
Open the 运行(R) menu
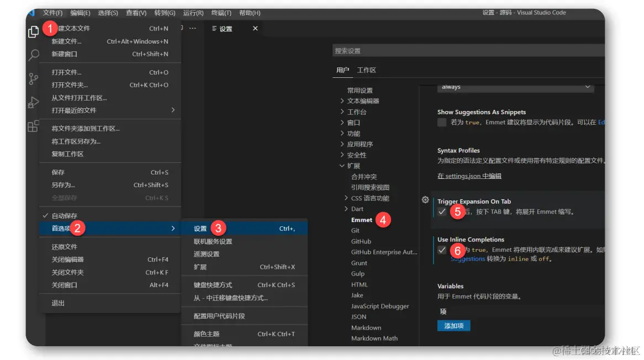point(193,13)
